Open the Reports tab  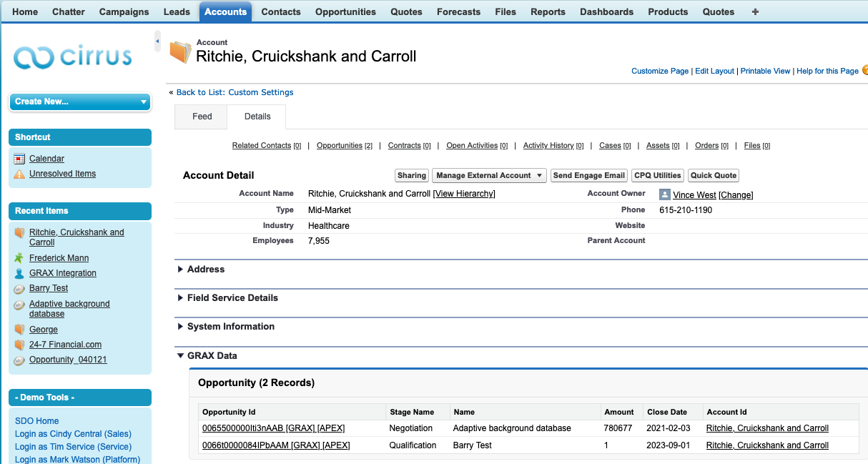click(x=548, y=11)
